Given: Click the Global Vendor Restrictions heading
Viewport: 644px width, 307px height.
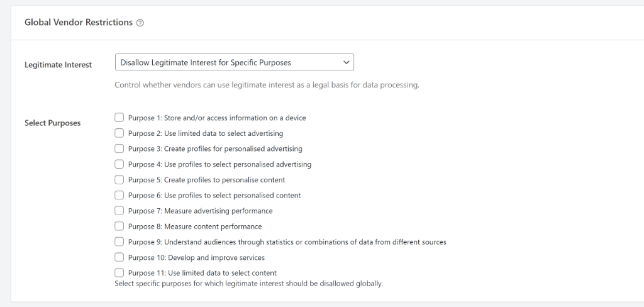Looking at the screenshot, I should [79, 23].
